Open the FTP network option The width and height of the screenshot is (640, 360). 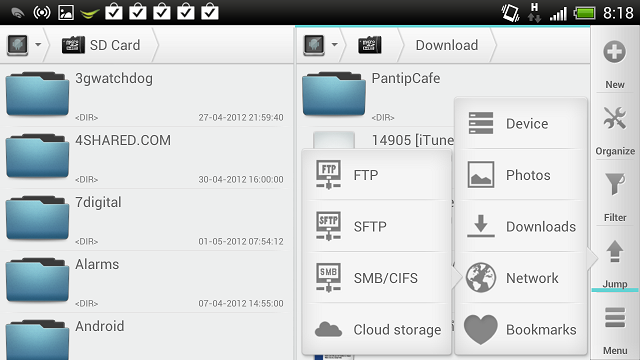point(376,175)
